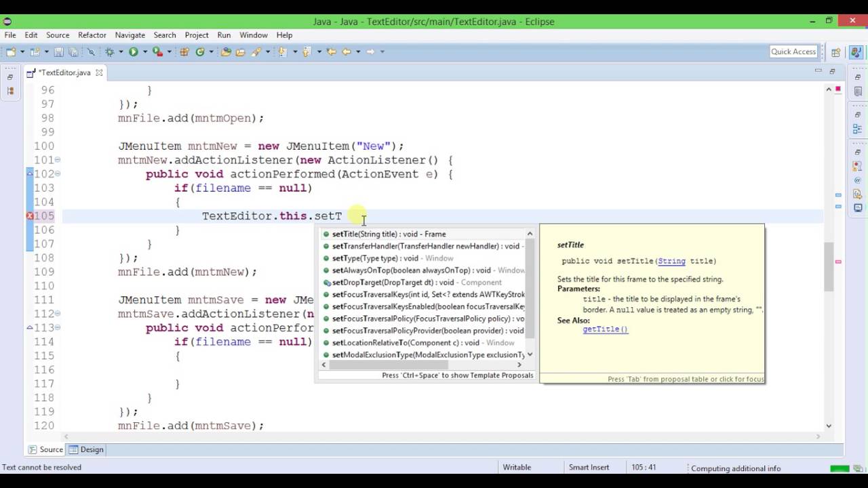This screenshot has width=868, height=488.
Task: Open the Run configurations dropdown arrow
Action: (x=145, y=52)
